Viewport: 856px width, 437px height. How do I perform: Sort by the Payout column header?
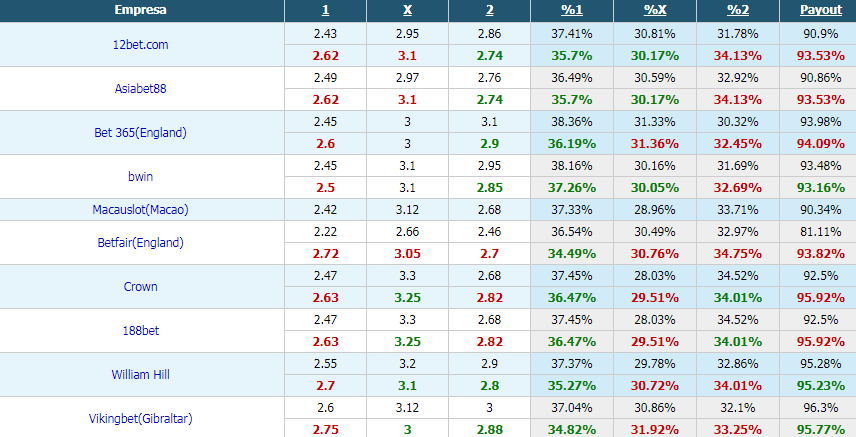821,10
